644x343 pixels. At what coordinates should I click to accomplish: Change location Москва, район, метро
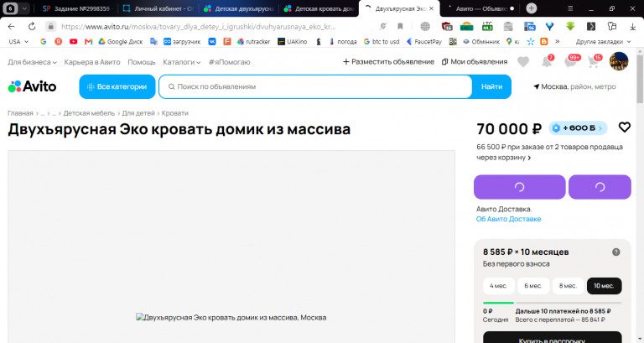[574, 86]
